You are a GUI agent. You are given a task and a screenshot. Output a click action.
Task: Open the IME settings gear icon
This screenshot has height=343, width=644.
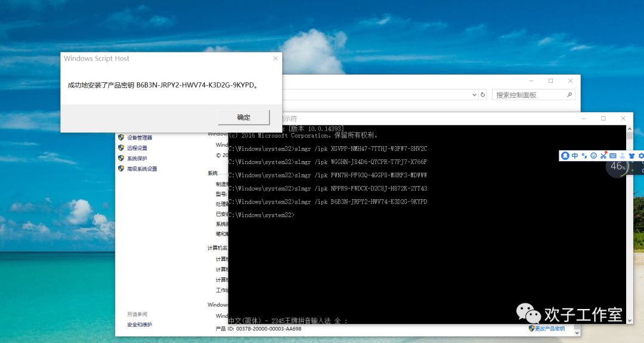tap(640, 156)
